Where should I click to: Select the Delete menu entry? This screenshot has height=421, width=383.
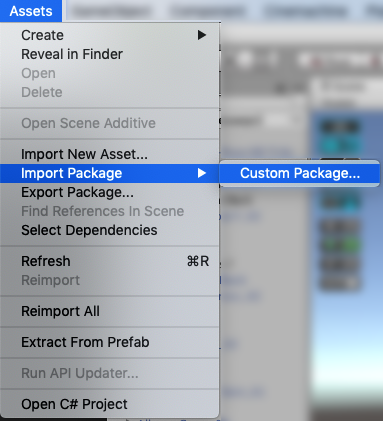110,92
